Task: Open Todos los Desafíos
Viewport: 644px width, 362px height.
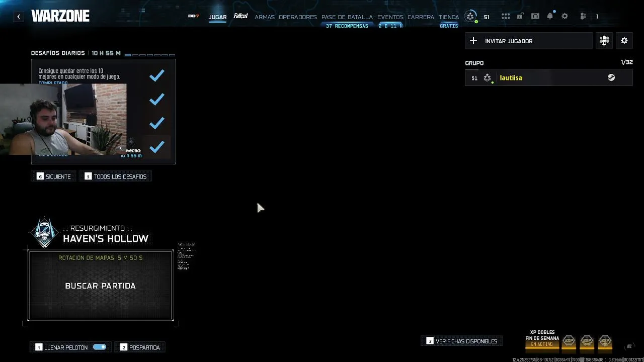Action: pyautogui.click(x=116, y=176)
